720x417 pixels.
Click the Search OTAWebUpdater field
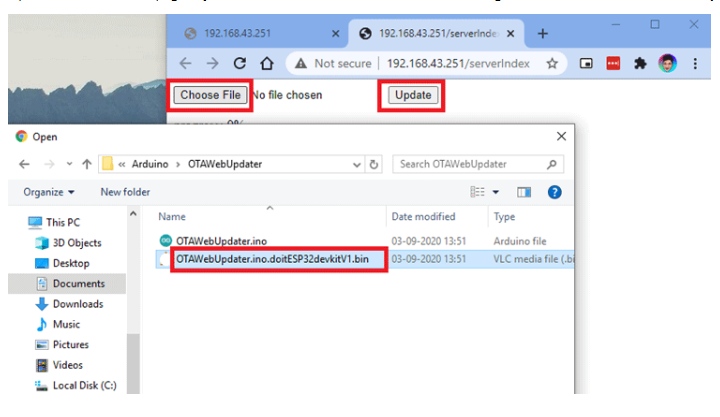[470, 164]
